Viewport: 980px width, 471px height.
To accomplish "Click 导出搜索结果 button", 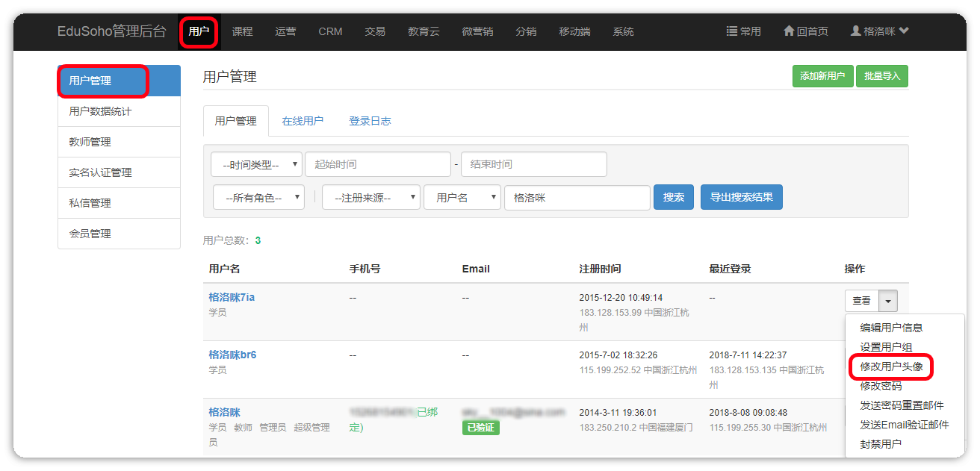I will [x=741, y=198].
